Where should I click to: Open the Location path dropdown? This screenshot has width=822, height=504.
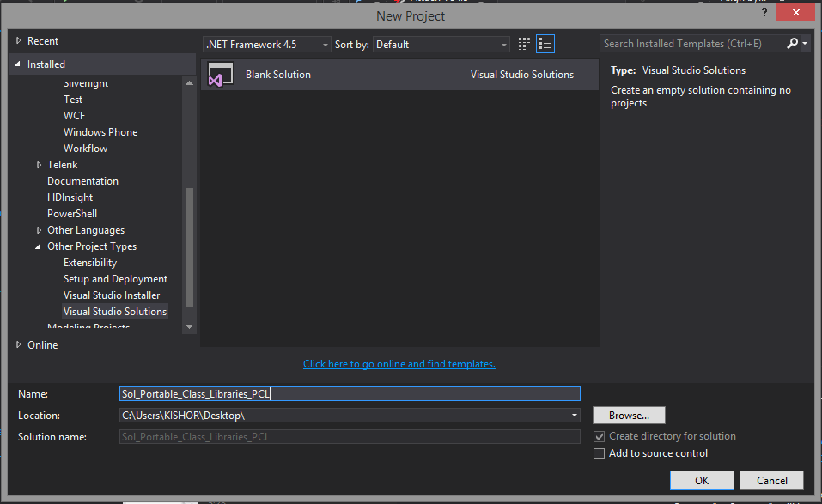coord(575,416)
